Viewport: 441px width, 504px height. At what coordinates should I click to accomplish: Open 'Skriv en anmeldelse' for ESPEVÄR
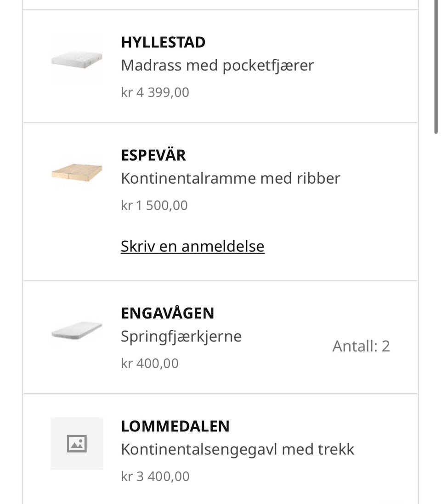(192, 246)
